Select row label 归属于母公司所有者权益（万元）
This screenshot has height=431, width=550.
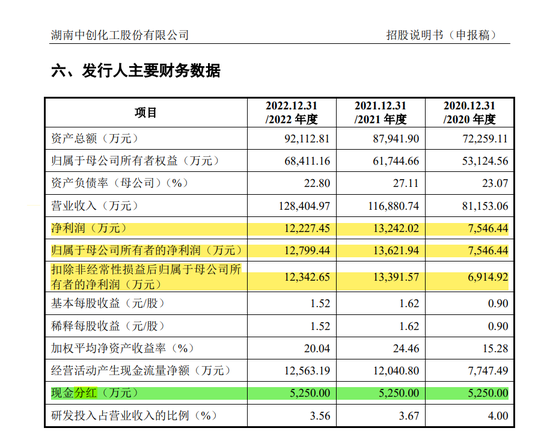pyautogui.click(x=135, y=161)
